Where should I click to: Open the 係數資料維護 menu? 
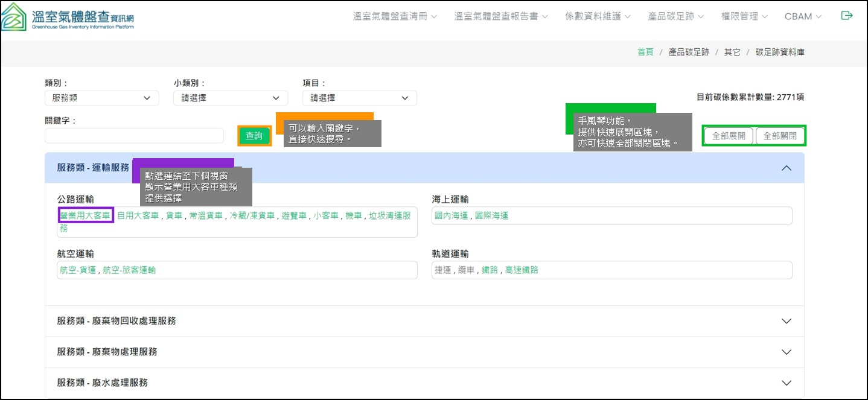coord(598,16)
